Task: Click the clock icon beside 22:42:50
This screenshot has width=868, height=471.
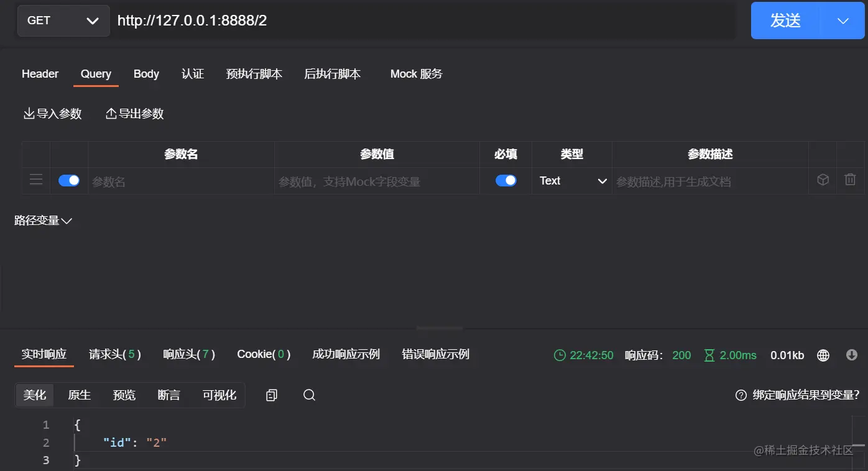Action: point(560,355)
